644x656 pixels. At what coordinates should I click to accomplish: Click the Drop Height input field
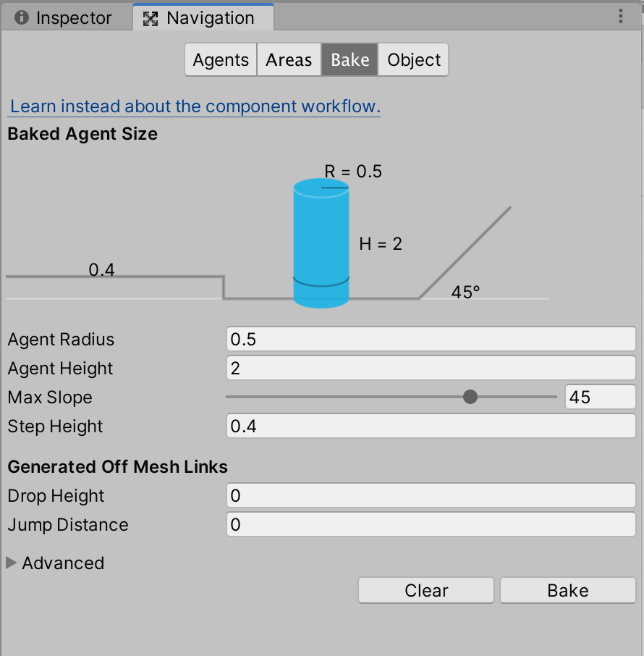(431, 495)
